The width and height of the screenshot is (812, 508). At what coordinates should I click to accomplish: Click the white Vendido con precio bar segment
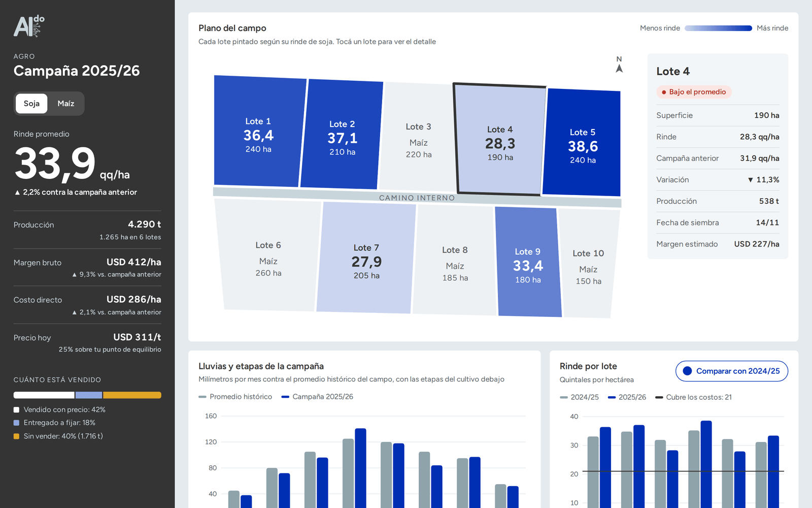click(x=44, y=395)
